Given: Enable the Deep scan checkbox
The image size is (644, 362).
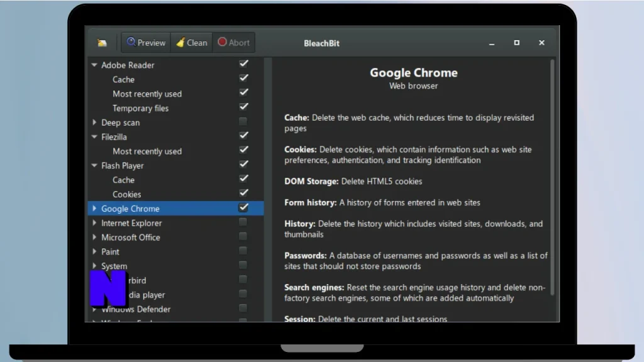Looking at the screenshot, I should (243, 121).
